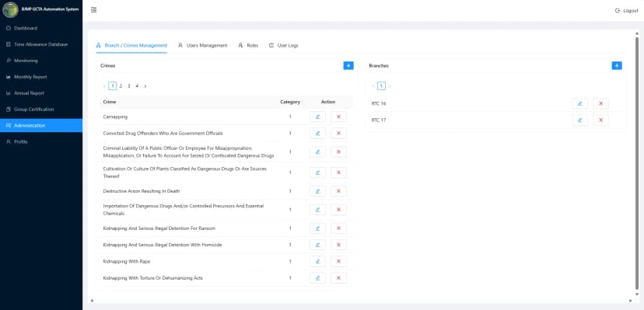644x310 pixels.
Task: Delete the RTC 17 branch
Action: (601, 120)
